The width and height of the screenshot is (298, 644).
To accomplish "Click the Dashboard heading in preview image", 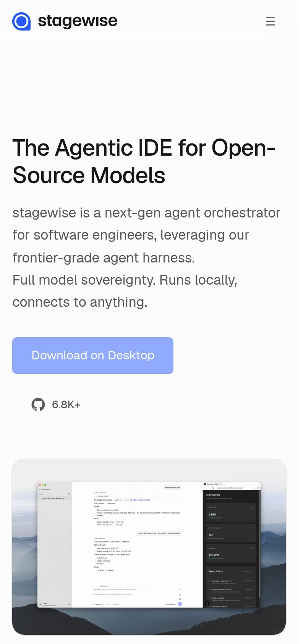I will 213,495.
